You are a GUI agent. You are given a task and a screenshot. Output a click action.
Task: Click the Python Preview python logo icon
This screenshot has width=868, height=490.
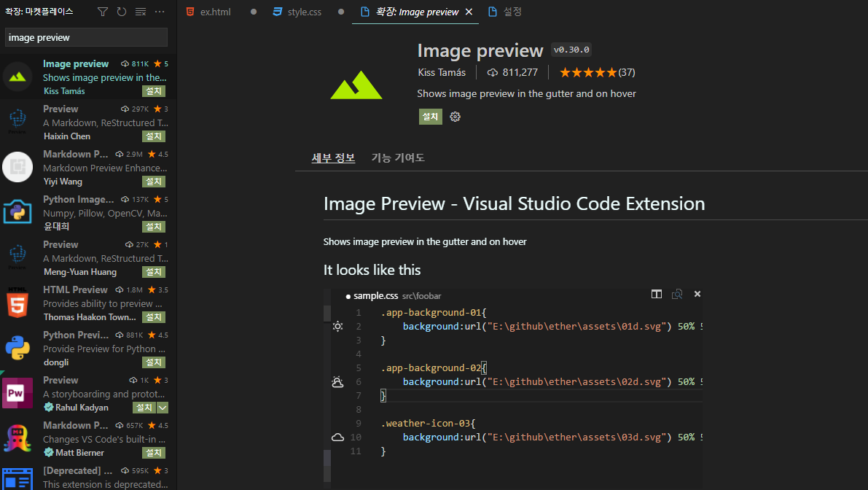17,348
